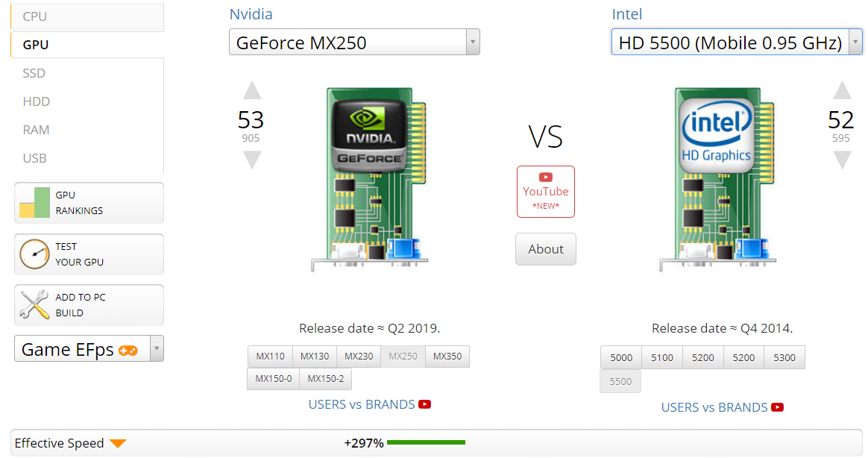868x458 pixels.
Task: Open the YouTube *NEW* button
Action: (546, 192)
